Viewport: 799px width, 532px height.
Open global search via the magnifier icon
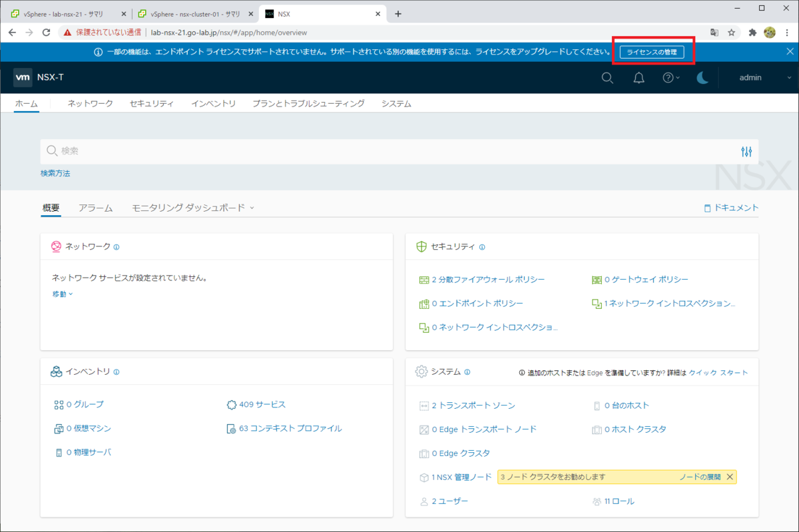607,77
